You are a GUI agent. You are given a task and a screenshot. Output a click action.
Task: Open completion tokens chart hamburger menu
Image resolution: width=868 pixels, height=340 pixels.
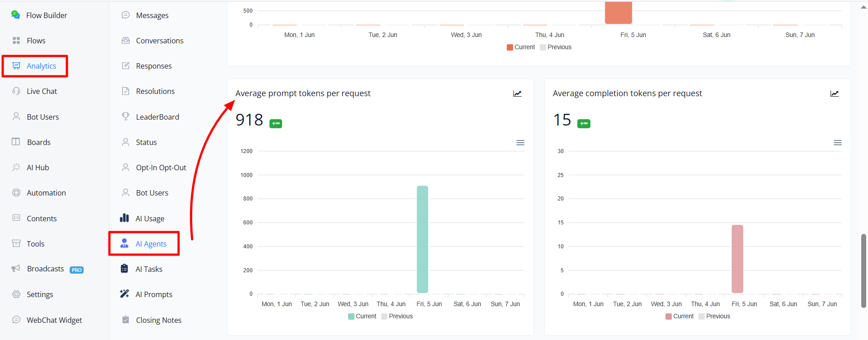pos(838,143)
